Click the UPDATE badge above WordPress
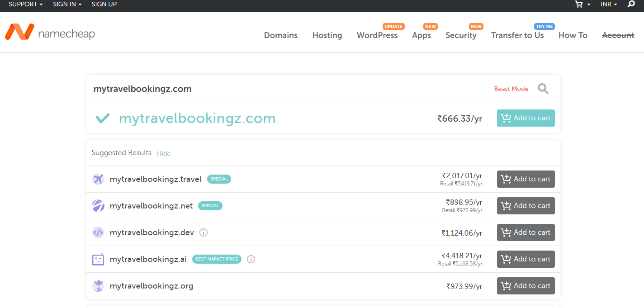 (x=393, y=26)
